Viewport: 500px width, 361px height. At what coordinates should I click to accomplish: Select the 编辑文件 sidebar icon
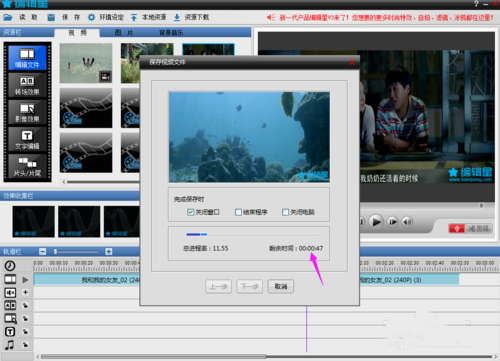tap(27, 57)
